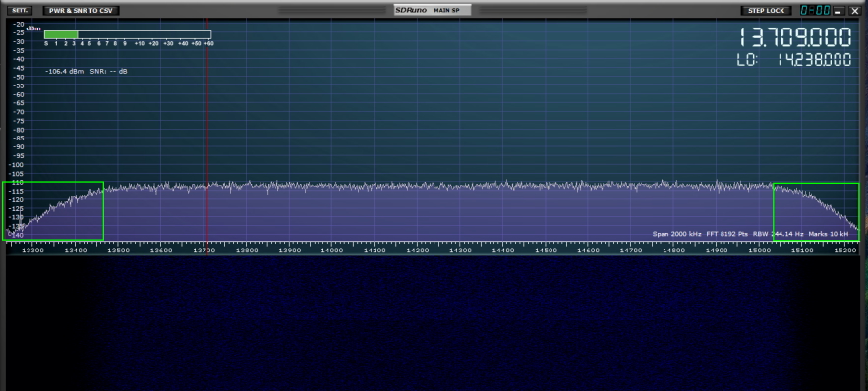The width and height of the screenshot is (868, 391).
Task: Click inside the left green roll-off highlight box
Action: click(53, 210)
